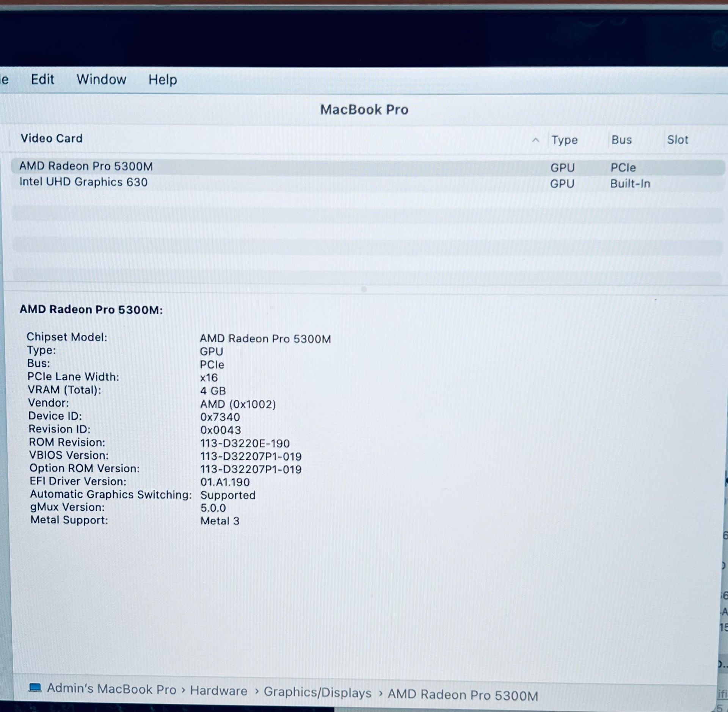The width and height of the screenshot is (728, 712).
Task: Click the Chipset Model value
Action: pos(265,339)
